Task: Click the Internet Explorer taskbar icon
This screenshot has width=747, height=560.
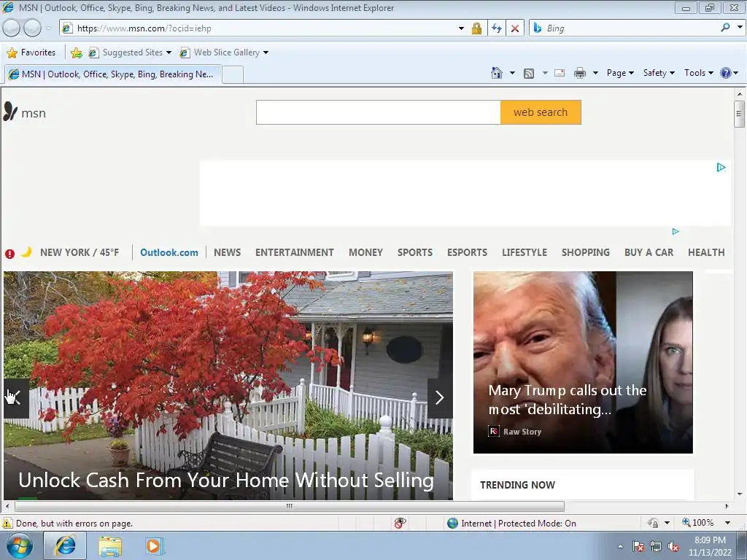Action: click(x=65, y=545)
